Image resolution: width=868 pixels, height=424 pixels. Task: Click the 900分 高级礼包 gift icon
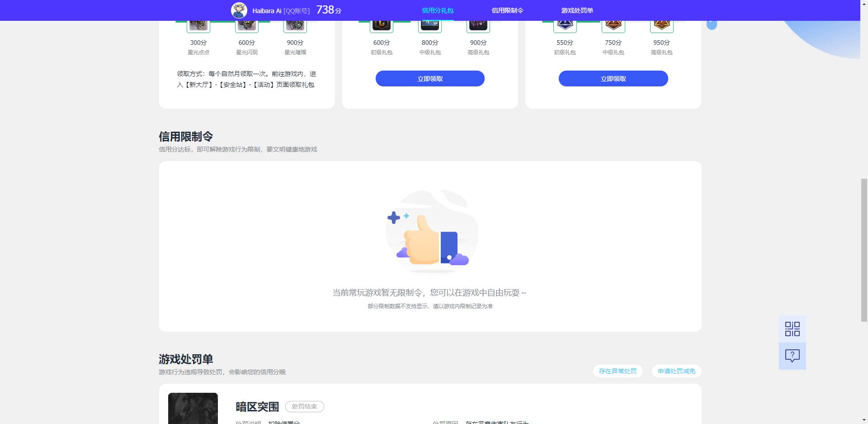click(x=478, y=26)
